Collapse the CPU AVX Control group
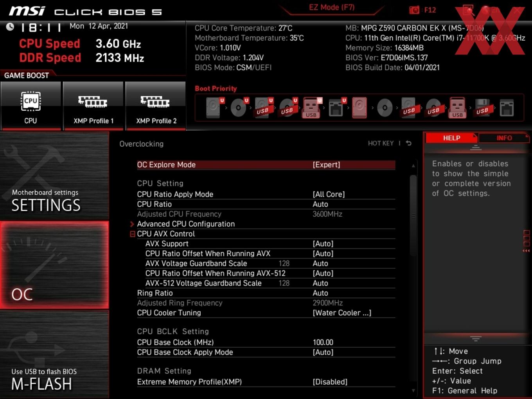The image size is (532, 399). click(x=133, y=234)
